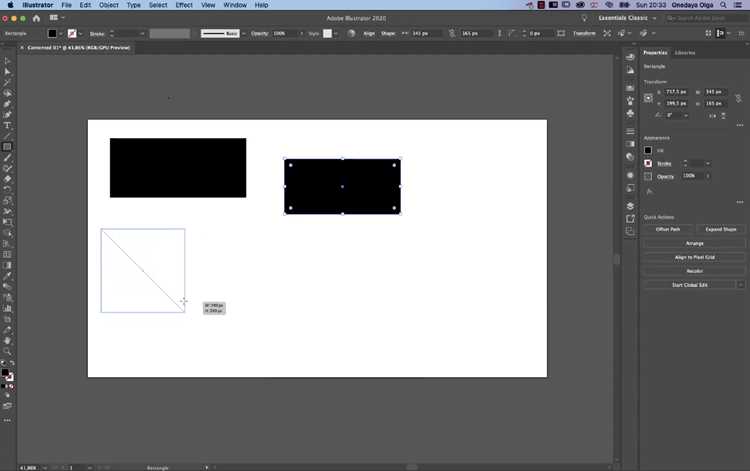Open rotation angle dropdown in Transform
750x471 pixels.
click(686, 116)
